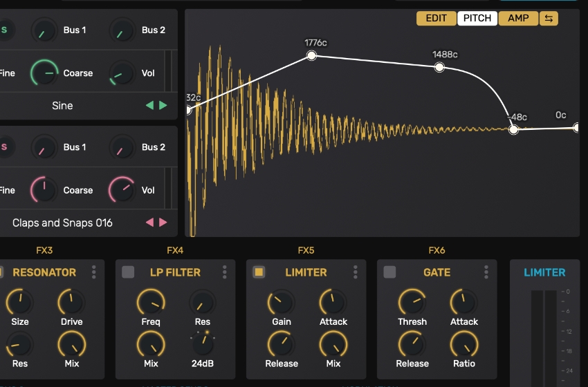Click the 24dB filter slope selector knob
Image resolution: width=588 pixels, height=387 pixels.
pyautogui.click(x=203, y=343)
